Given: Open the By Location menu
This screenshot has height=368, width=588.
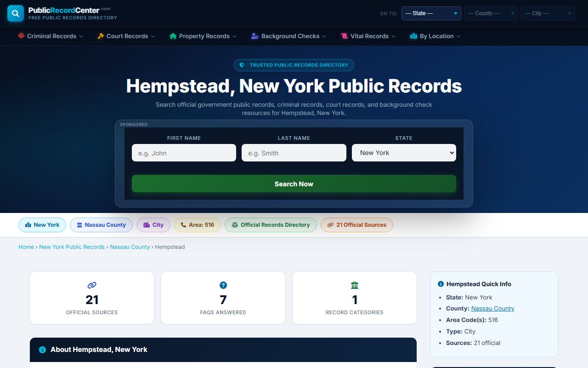Looking at the screenshot, I should [435, 36].
